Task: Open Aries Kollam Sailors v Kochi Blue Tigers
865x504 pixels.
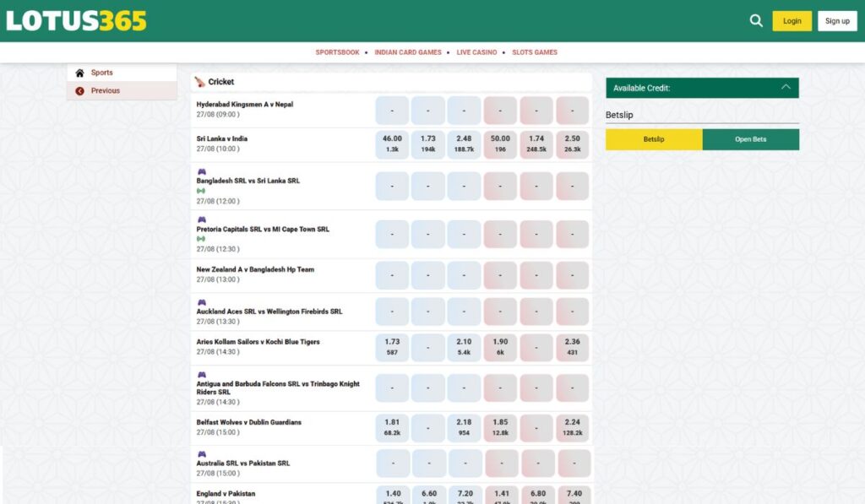Action: [x=258, y=341]
